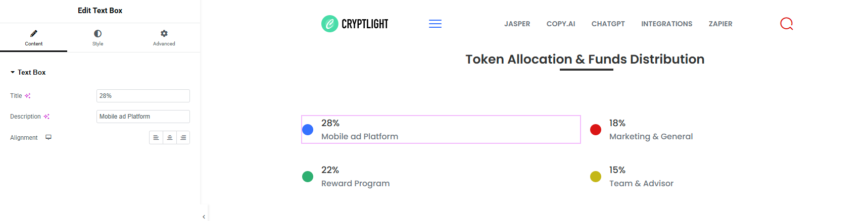Click the AI sparkle icon beside Title
The height and width of the screenshot is (221, 868).
pyautogui.click(x=28, y=96)
